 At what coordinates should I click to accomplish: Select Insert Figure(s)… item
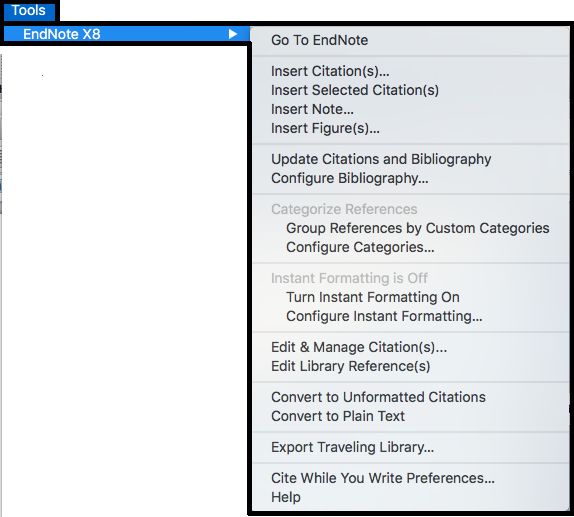coord(410,128)
